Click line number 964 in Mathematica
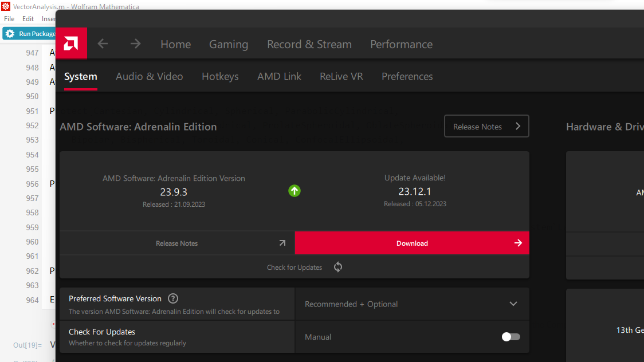644x362 pixels. point(32,300)
